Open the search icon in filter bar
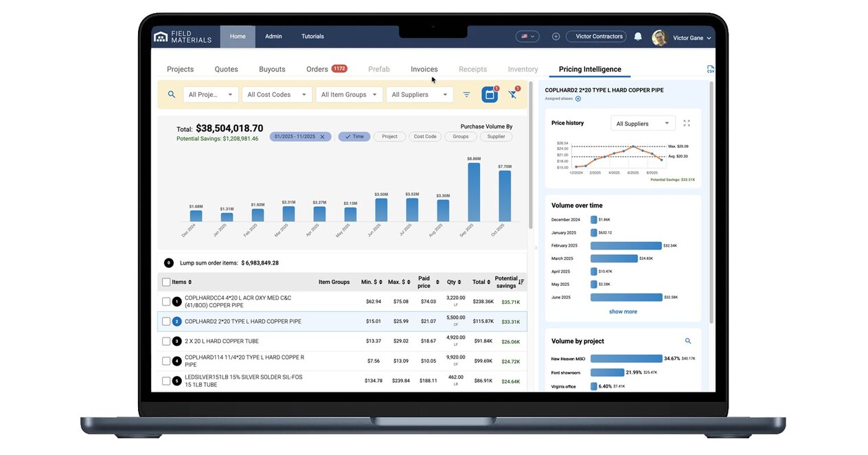The width and height of the screenshot is (868, 455). [x=171, y=94]
